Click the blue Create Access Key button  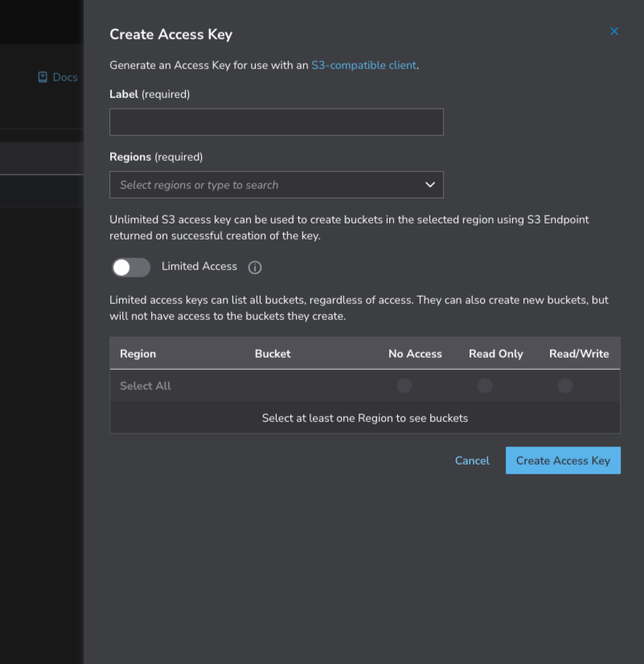tap(563, 461)
